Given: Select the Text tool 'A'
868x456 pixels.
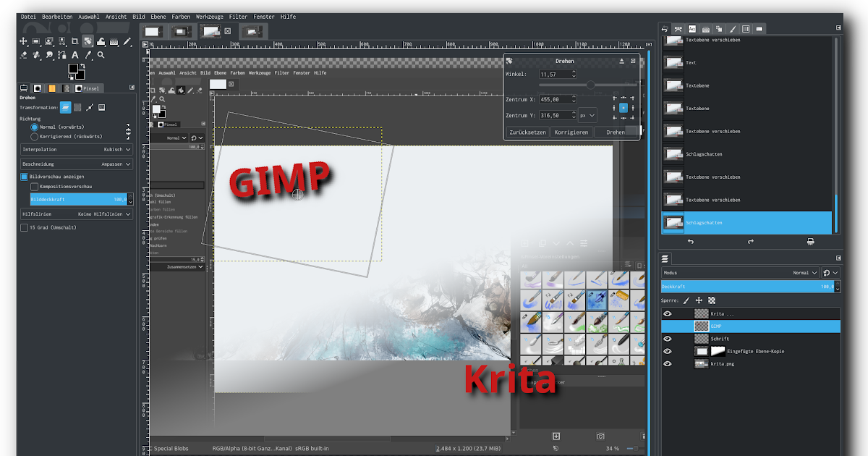Looking at the screenshot, I should click(x=75, y=55).
